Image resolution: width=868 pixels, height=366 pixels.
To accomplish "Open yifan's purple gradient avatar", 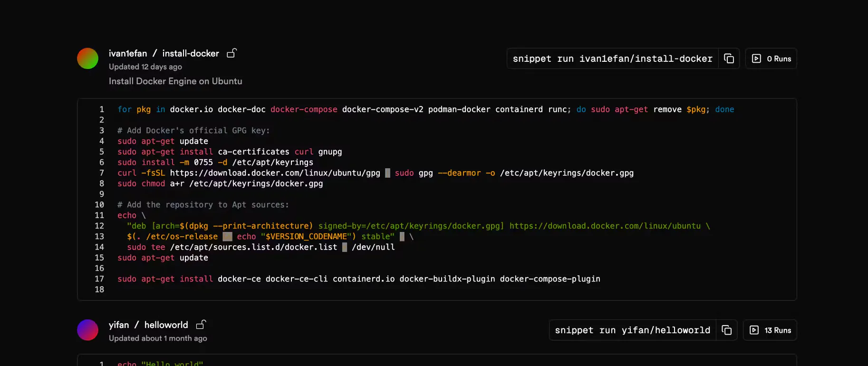I will pos(87,330).
